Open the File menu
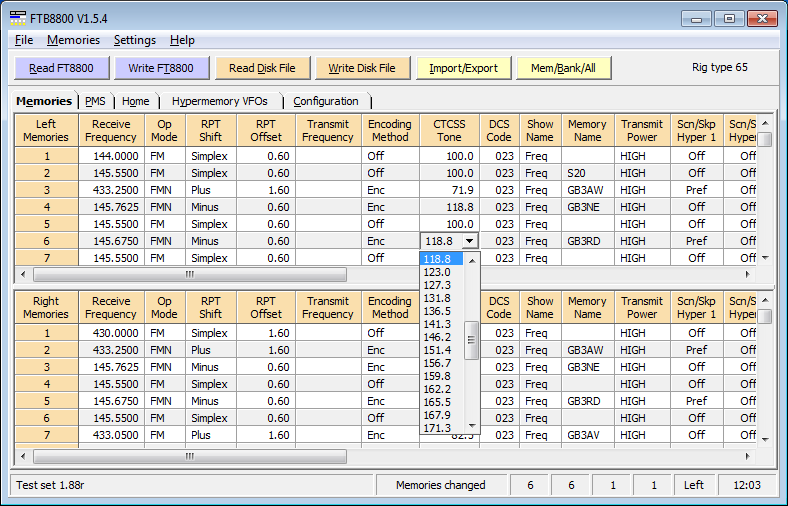Image resolution: width=788 pixels, height=506 pixels. coord(24,40)
